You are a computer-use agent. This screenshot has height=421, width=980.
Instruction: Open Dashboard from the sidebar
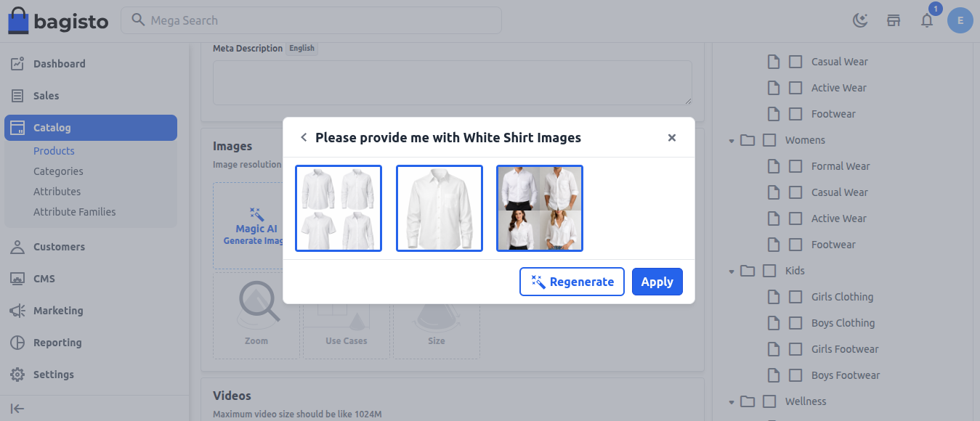60,64
